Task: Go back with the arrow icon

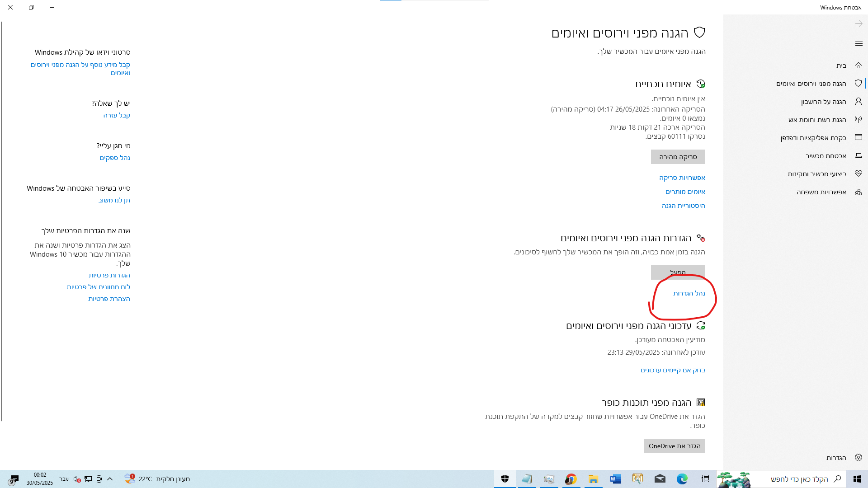Action: point(859,23)
